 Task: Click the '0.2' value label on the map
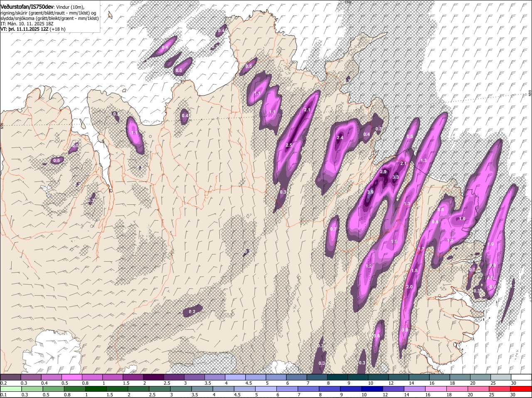(x=192, y=312)
